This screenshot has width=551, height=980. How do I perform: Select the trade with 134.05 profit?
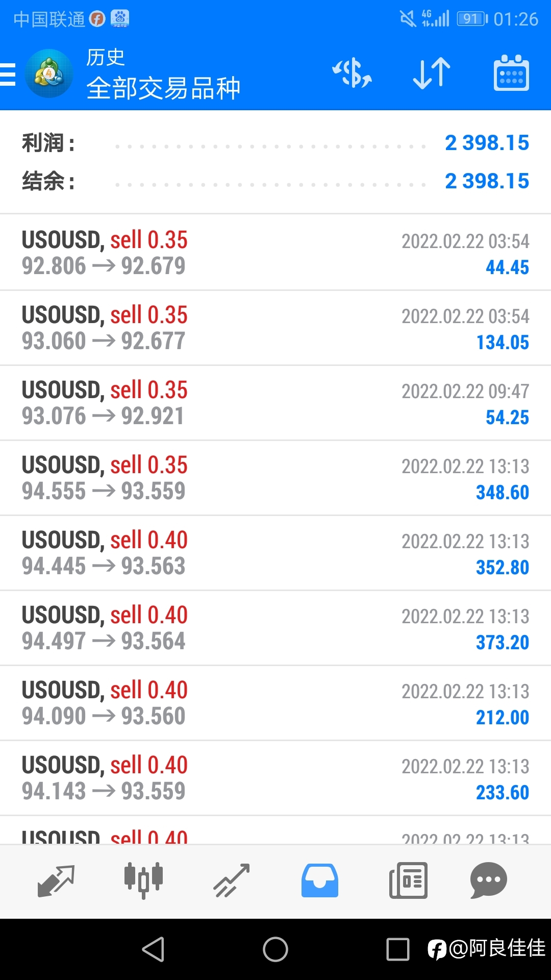pos(275,328)
